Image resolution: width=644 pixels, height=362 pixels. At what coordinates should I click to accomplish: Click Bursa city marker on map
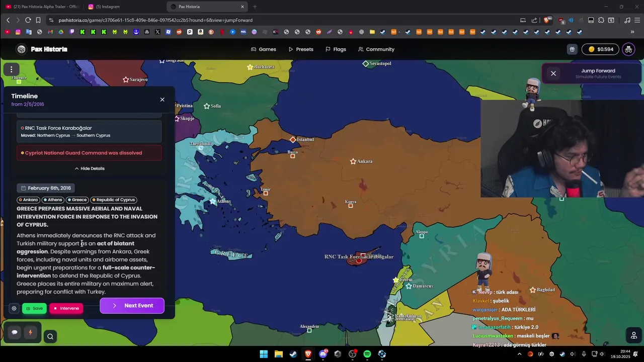[293, 156]
